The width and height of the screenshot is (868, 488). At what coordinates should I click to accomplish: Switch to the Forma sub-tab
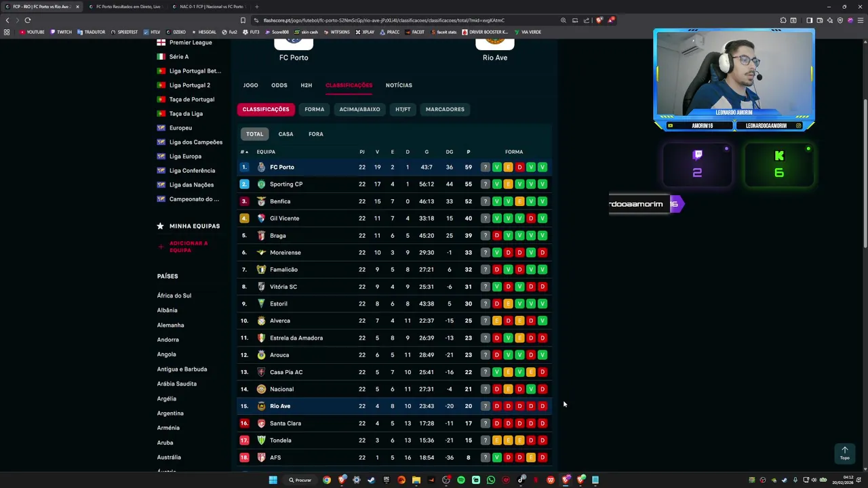pos(314,109)
